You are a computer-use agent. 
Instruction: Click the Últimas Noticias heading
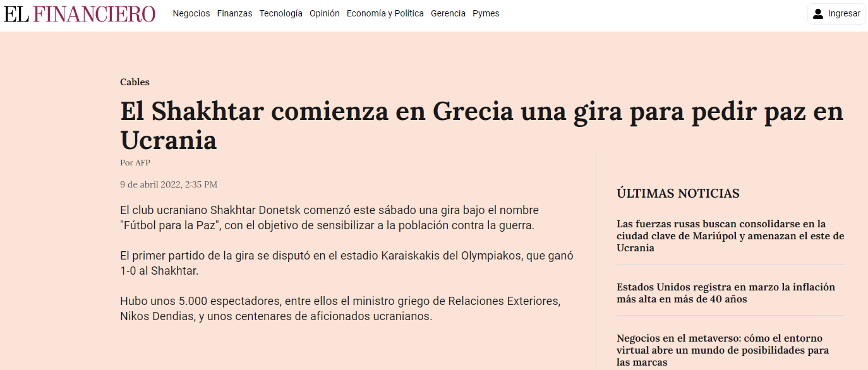(x=678, y=193)
